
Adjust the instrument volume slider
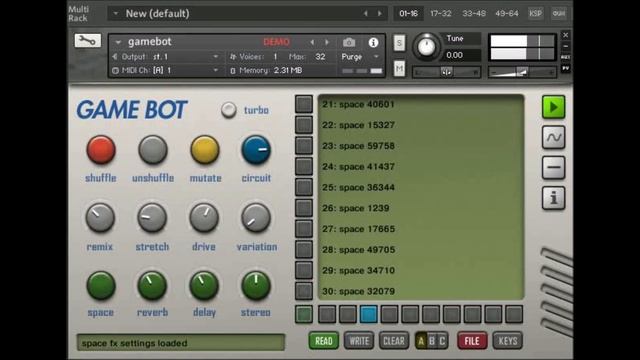[x=522, y=72]
